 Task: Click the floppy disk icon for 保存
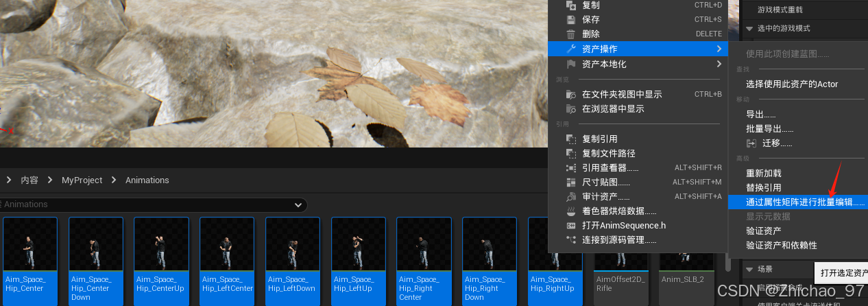click(570, 20)
